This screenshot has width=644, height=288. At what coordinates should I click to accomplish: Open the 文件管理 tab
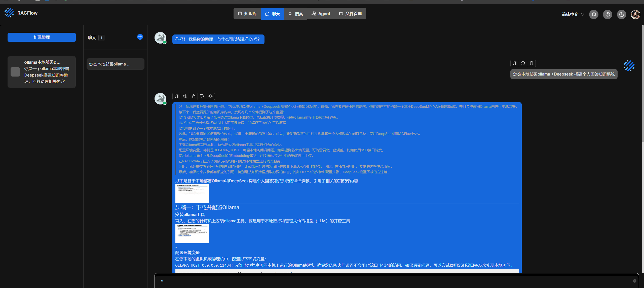tap(350, 14)
